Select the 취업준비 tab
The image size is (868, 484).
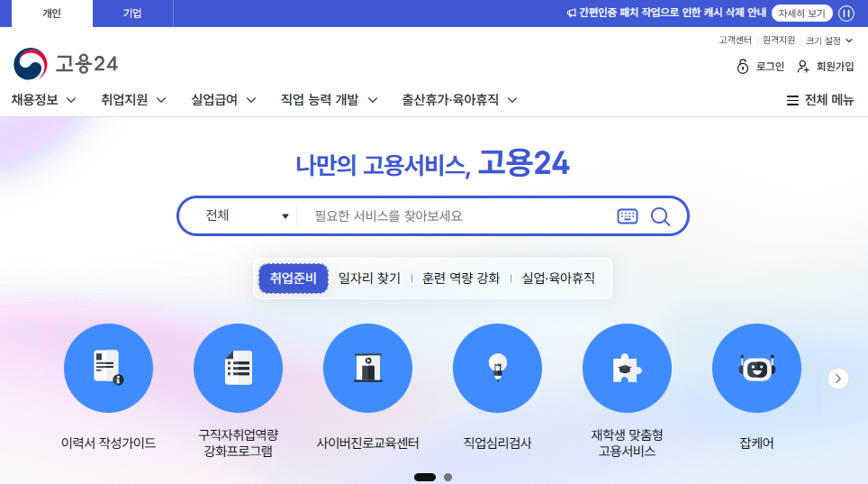tap(294, 279)
